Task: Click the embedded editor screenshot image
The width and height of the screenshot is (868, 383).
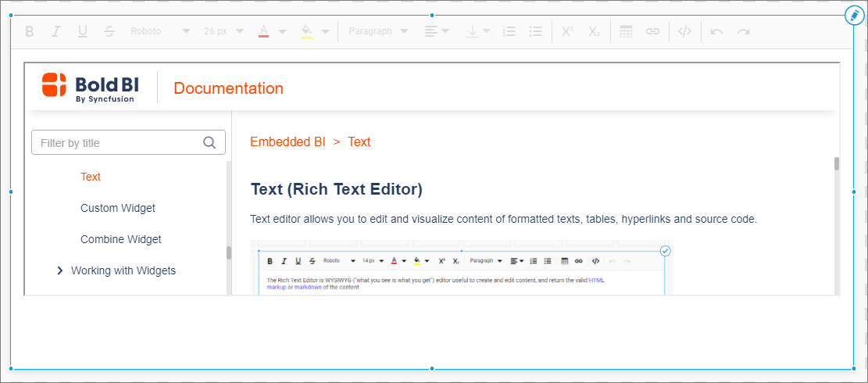Action: 461,267
